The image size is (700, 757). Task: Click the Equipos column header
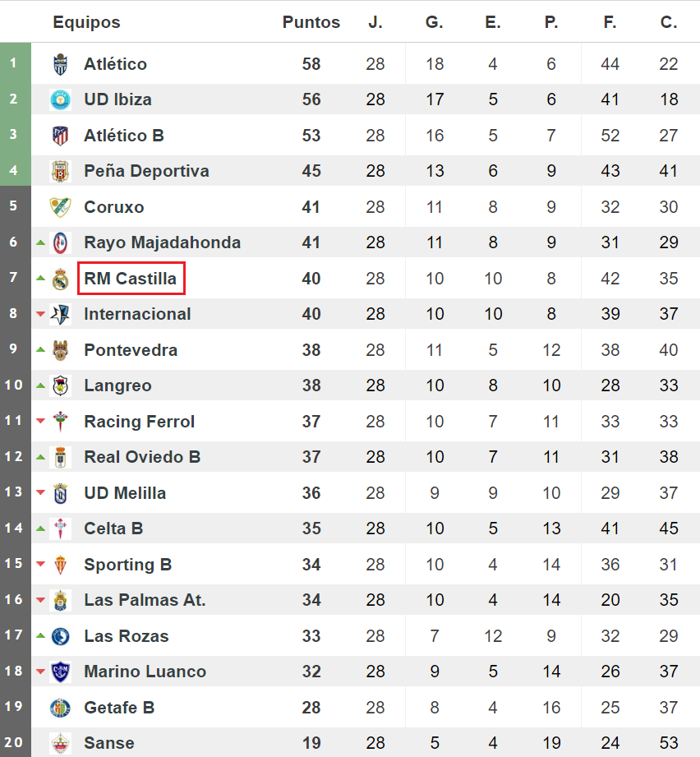point(86,22)
